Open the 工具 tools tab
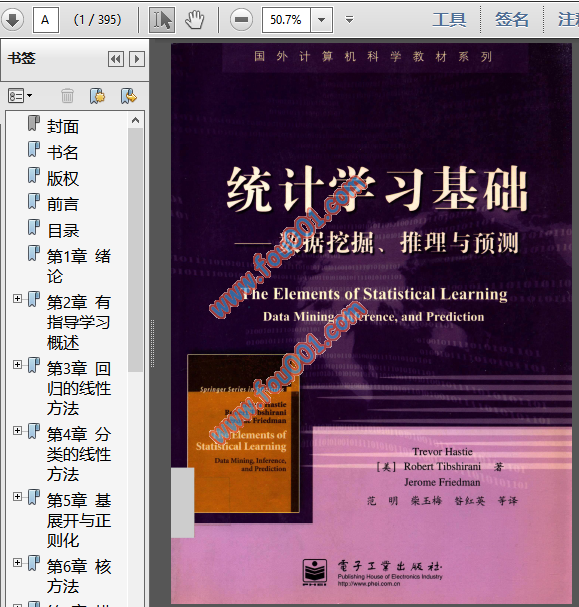 (x=449, y=19)
